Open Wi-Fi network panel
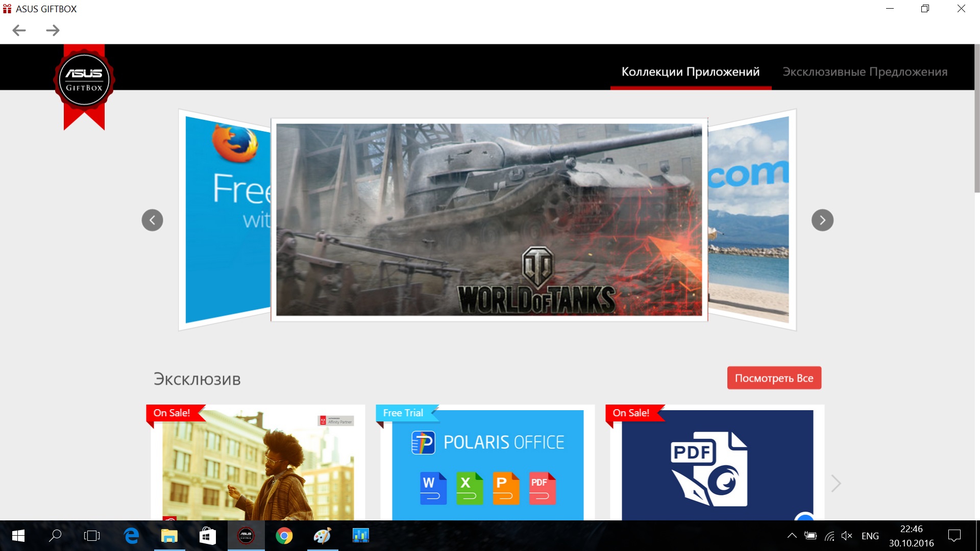Image resolution: width=980 pixels, height=551 pixels. [x=829, y=536]
